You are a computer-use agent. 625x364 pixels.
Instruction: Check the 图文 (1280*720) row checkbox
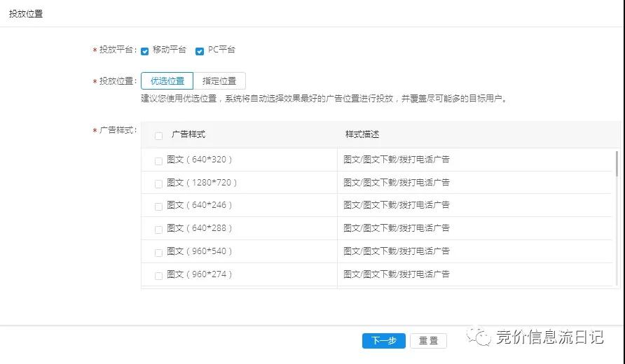click(x=158, y=184)
